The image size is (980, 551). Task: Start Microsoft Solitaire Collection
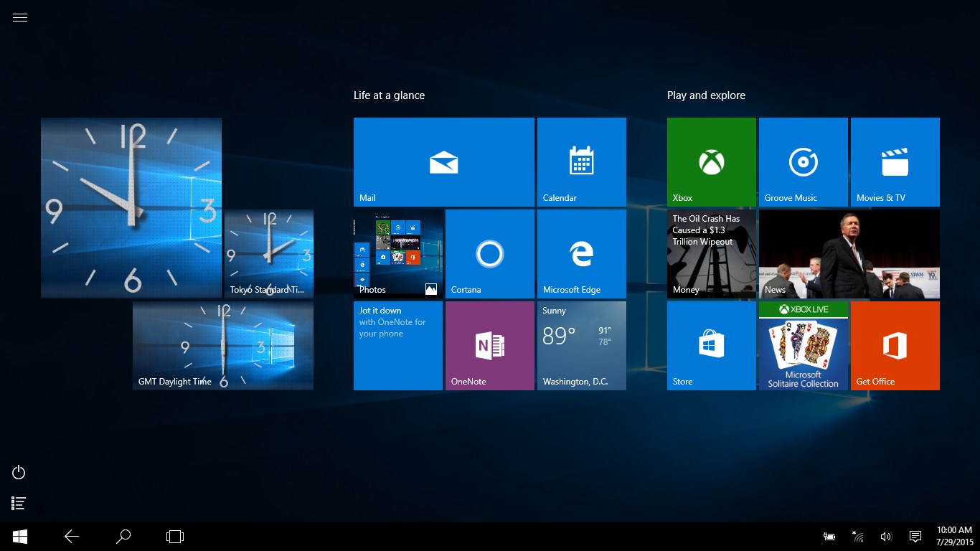[803, 345]
